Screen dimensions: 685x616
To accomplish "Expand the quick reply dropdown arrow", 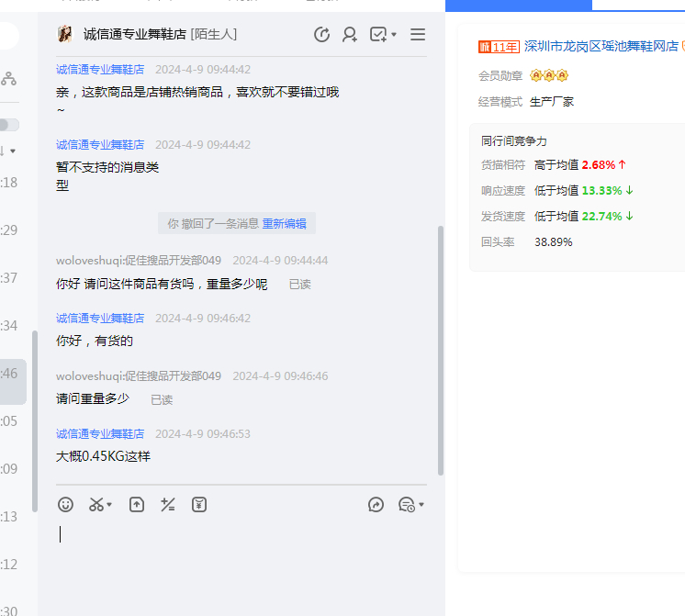I will click(x=421, y=505).
